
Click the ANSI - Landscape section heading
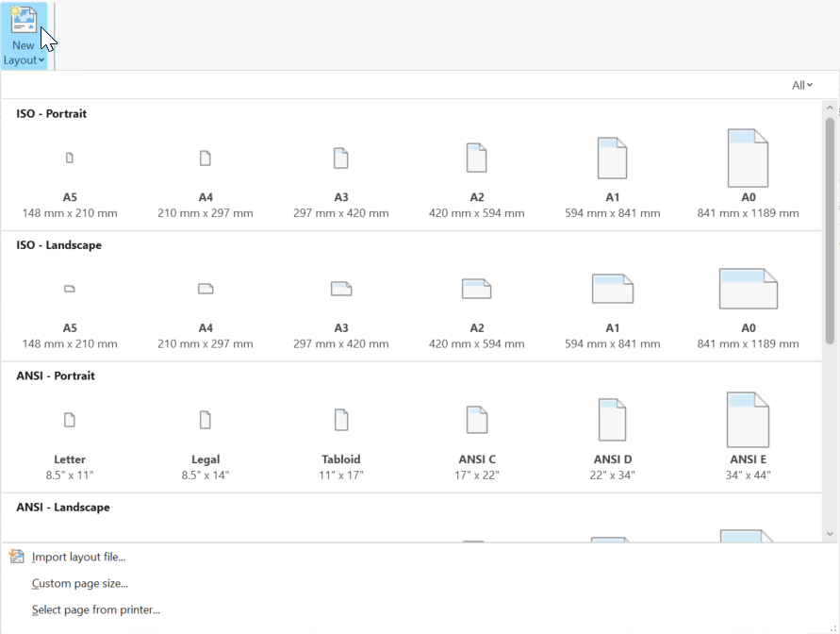pyautogui.click(x=63, y=507)
